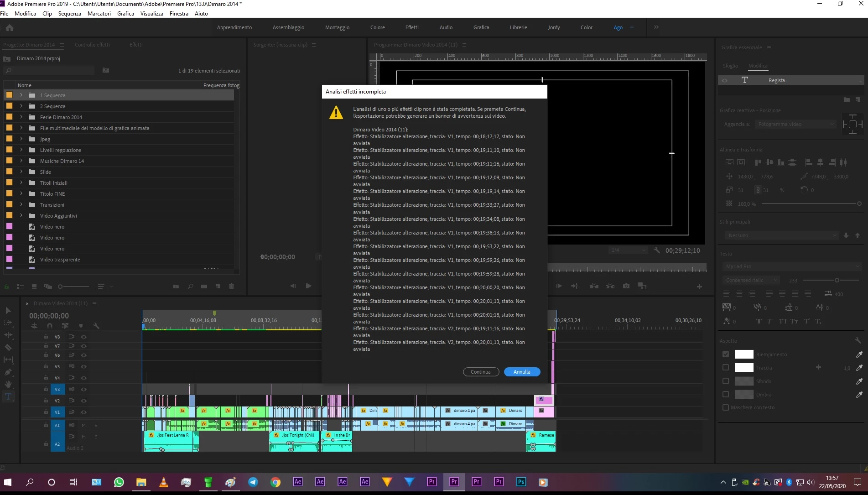Select the Ripple Edit tool

click(x=8, y=335)
